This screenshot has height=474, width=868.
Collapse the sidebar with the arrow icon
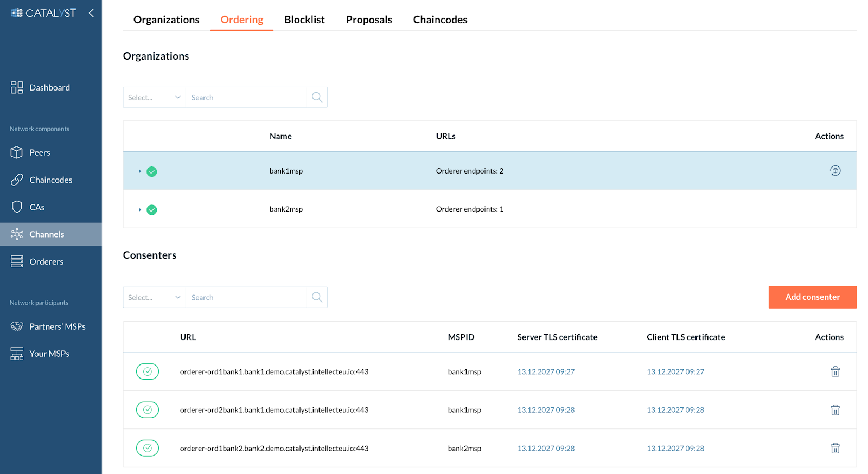coord(91,13)
